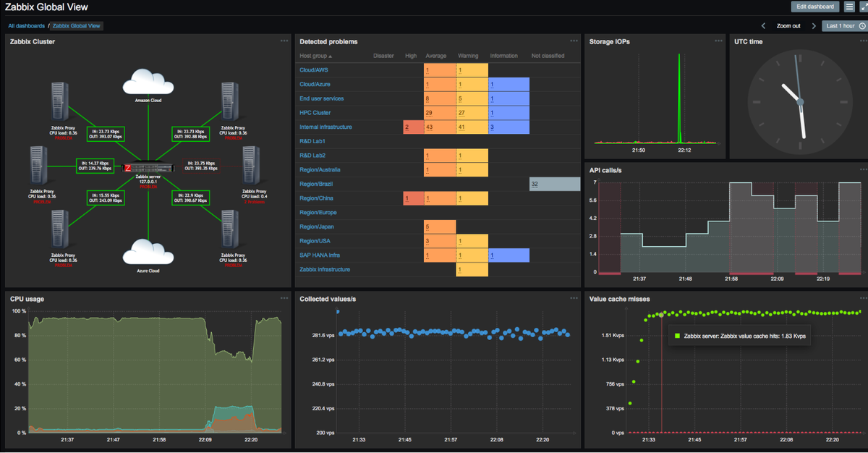Open Detected problems widget three-dot menu

click(x=574, y=41)
